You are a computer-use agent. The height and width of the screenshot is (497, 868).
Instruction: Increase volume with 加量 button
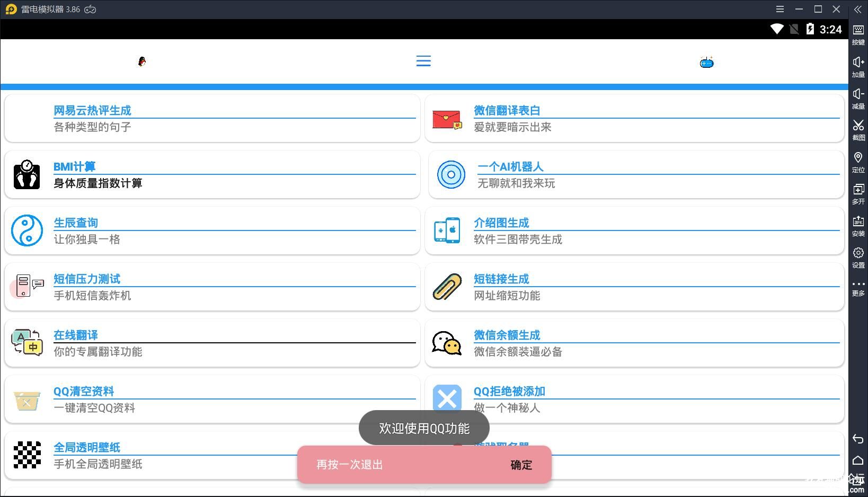(x=858, y=67)
